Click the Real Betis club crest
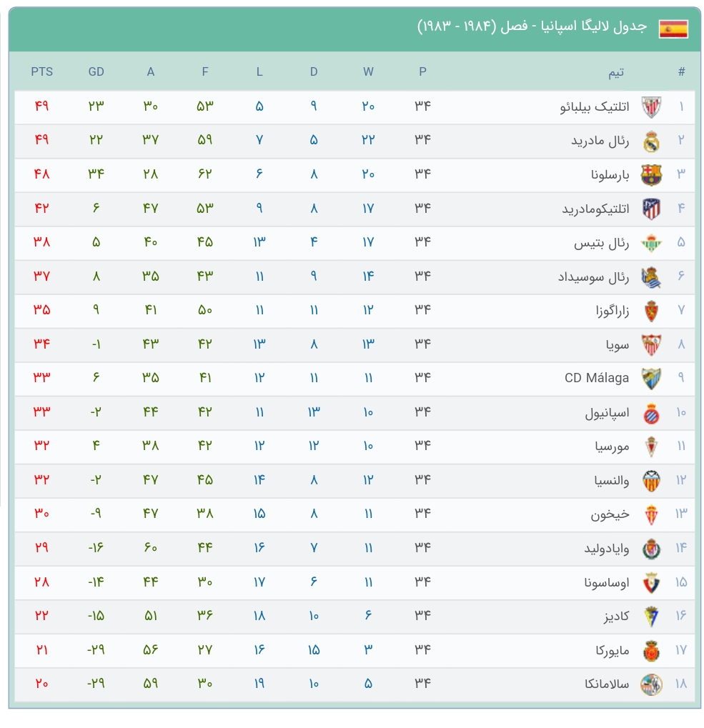 (651, 243)
